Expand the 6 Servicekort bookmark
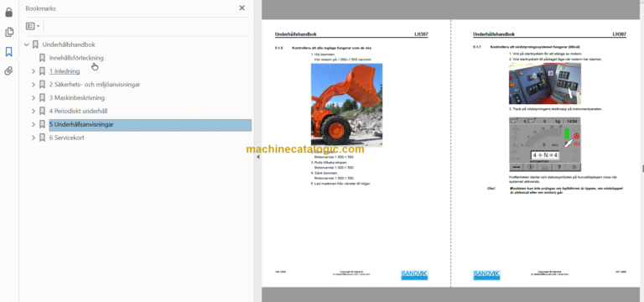The height and width of the screenshot is (302, 644). [x=34, y=138]
